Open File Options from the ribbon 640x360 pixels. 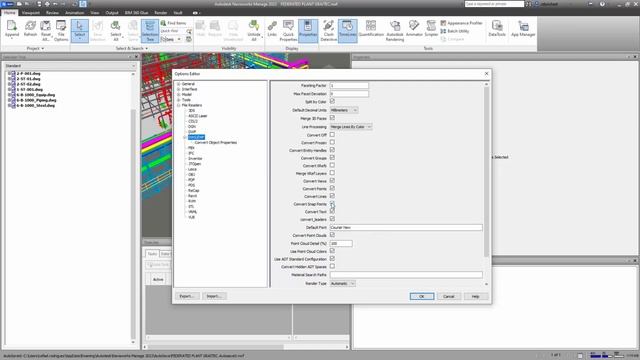pyautogui.click(x=61, y=30)
